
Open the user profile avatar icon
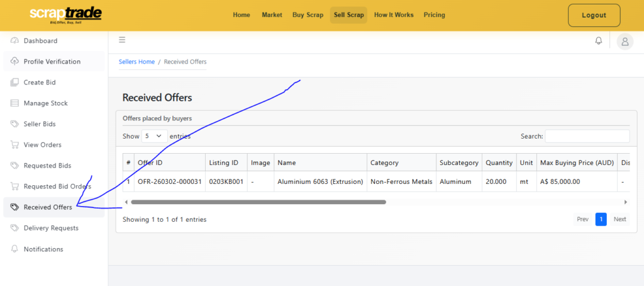[x=625, y=41]
